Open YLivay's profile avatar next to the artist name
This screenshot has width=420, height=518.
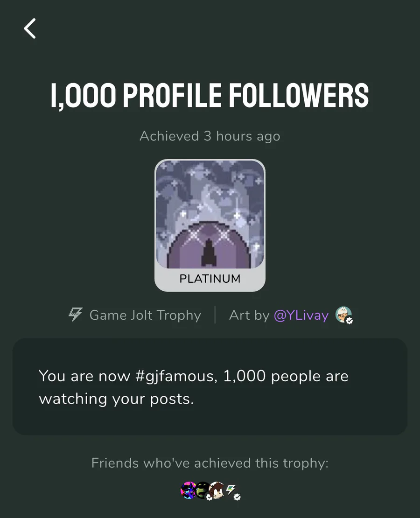(x=343, y=315)
